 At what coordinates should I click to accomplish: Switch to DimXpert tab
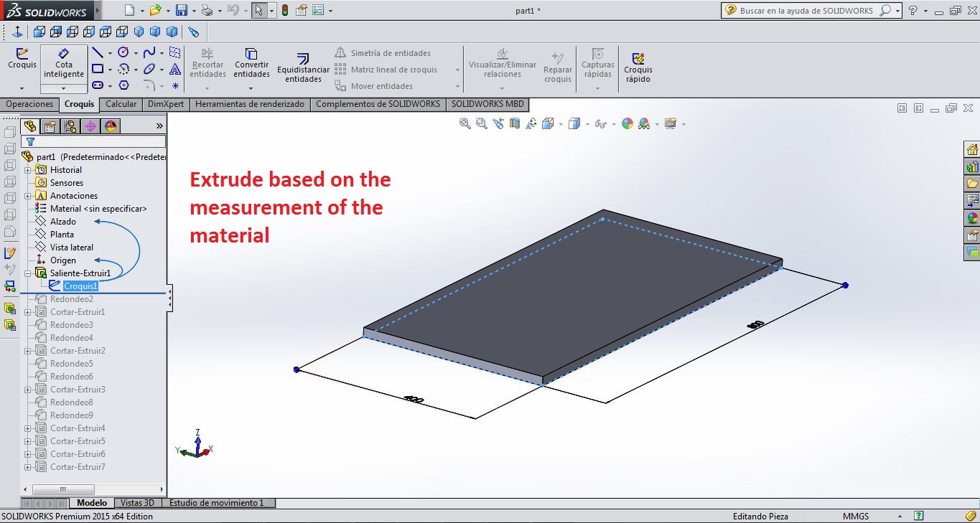166,104
